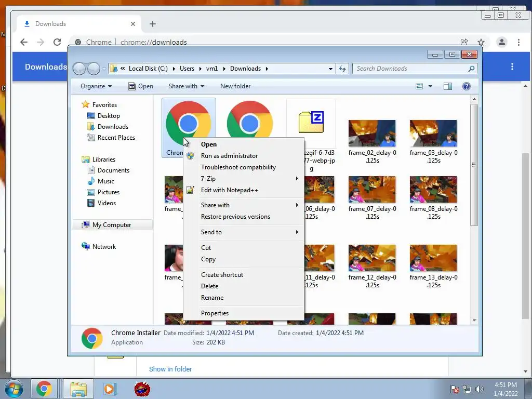Viewport: 532px width, 399px height.
Task: Open Pictures library
Action: (x=108, y=192)
